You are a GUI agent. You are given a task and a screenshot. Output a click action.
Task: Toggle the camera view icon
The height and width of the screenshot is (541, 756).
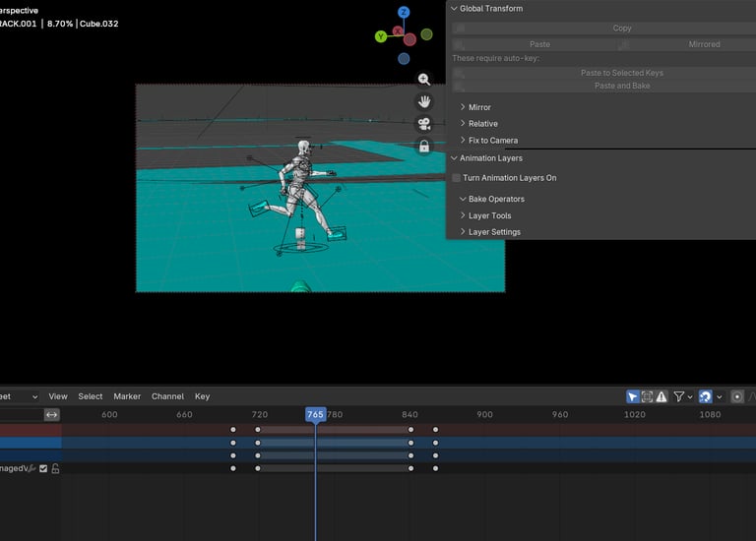click(424, 124)
